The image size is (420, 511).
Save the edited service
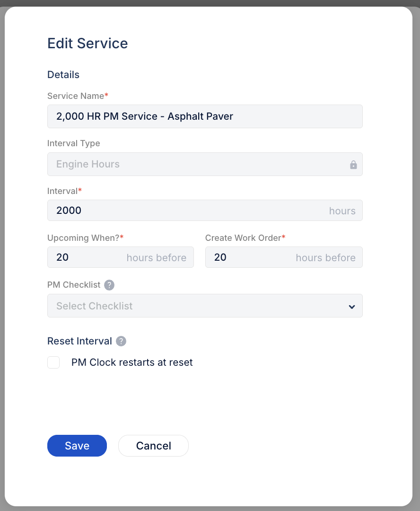click(77, 445)
